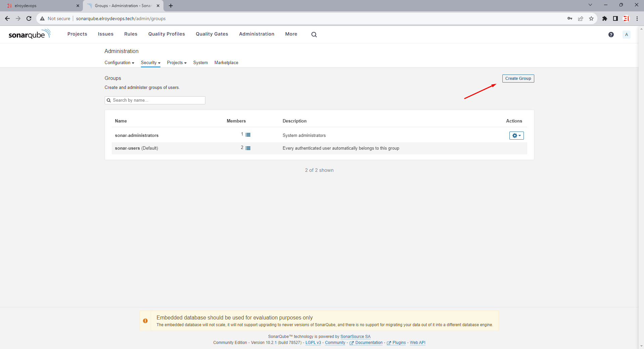644x349 pixels.
Task: Click the '2 of 2 shown' text
Action: (319, 170)
